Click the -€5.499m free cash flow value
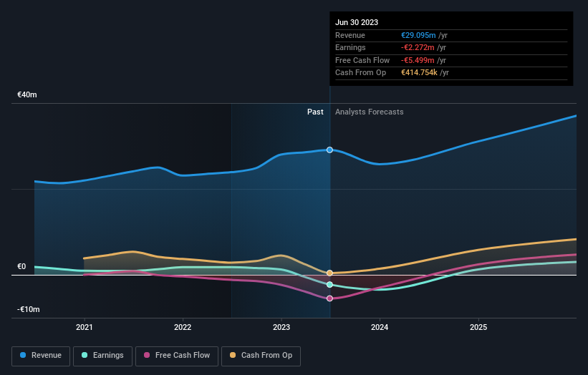588x375 pixels. point(418,60)
